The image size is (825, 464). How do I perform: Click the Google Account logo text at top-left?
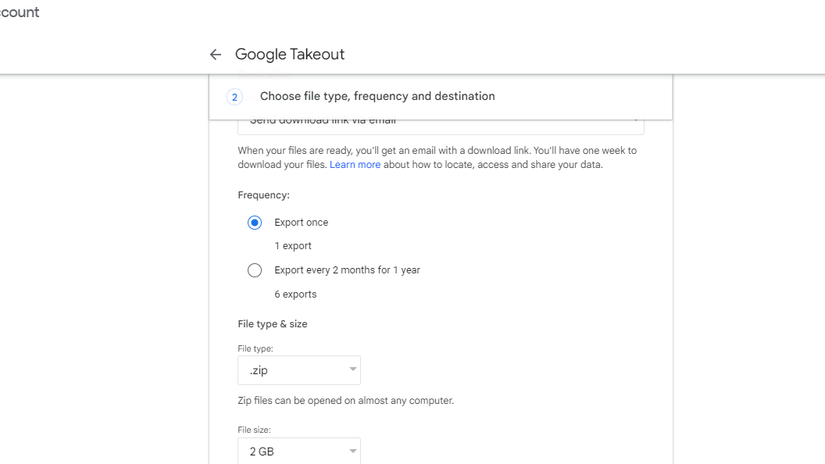19,13
